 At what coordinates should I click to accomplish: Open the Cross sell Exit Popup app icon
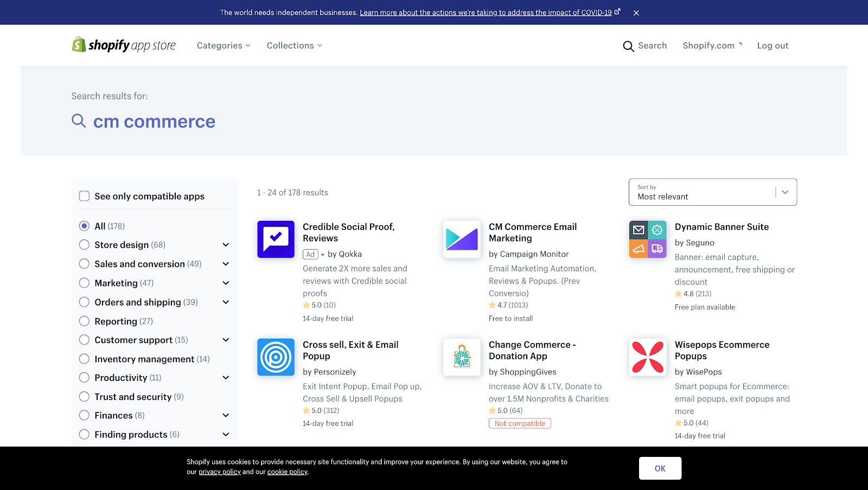[276, 357]
